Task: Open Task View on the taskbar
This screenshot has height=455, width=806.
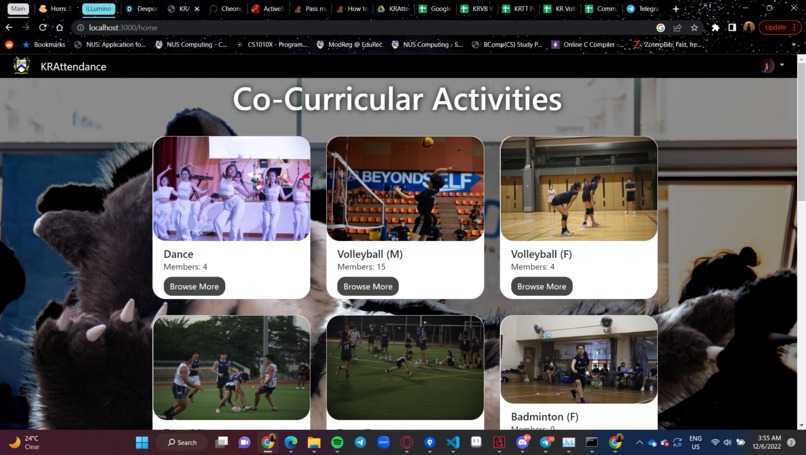Action: click(222, 442)
